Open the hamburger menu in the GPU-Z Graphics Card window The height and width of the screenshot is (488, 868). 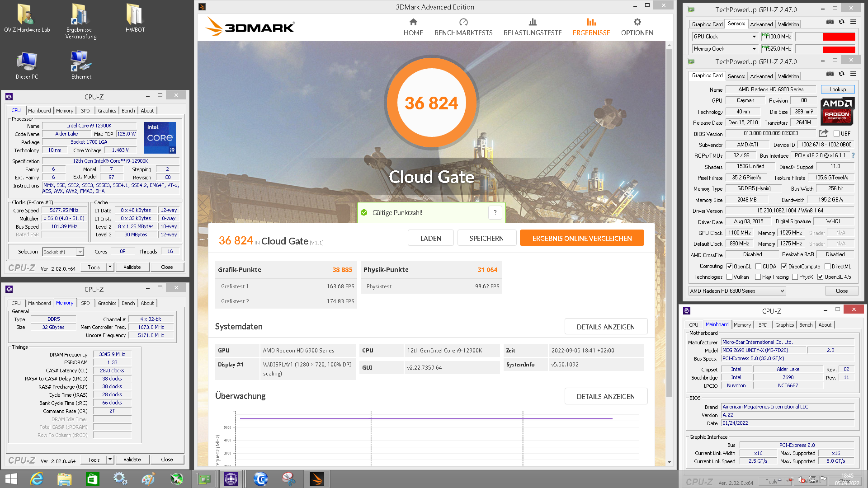pos(853,74)
